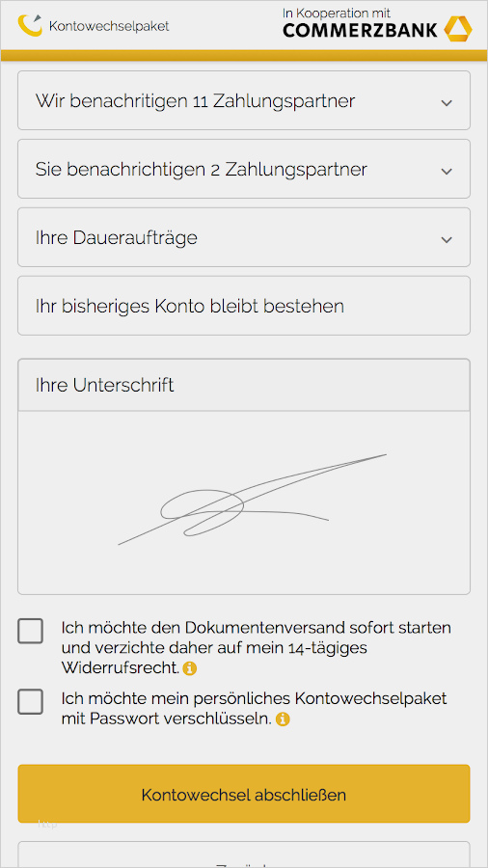Check the immediate Dokumentenversand start checkbox

pos(31,631)
